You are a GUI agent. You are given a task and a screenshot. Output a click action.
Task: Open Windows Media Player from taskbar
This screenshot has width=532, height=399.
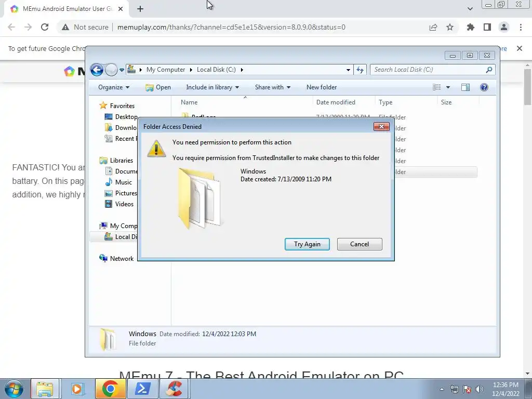(77, 389)
